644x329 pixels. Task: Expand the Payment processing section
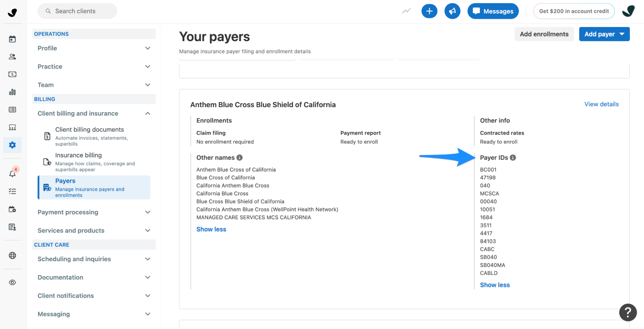(94, 212)
